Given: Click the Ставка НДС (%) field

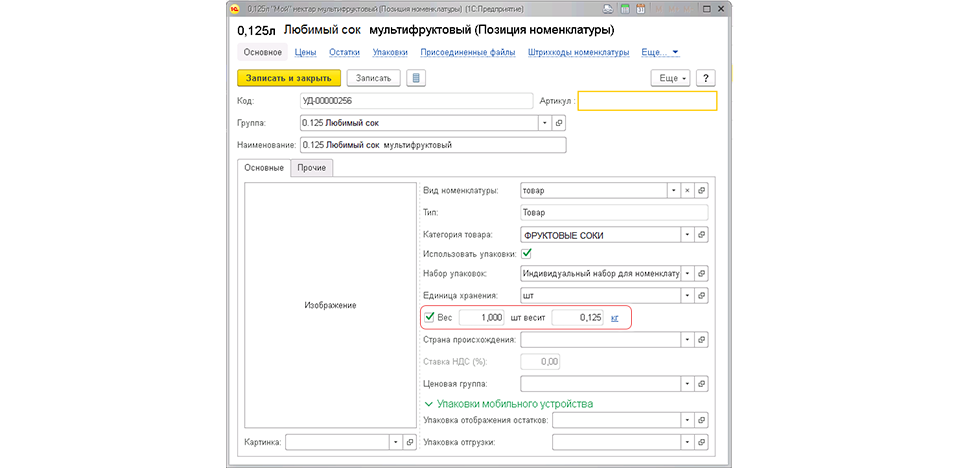Looking at the screenshot, I should (x=540, y=362).
